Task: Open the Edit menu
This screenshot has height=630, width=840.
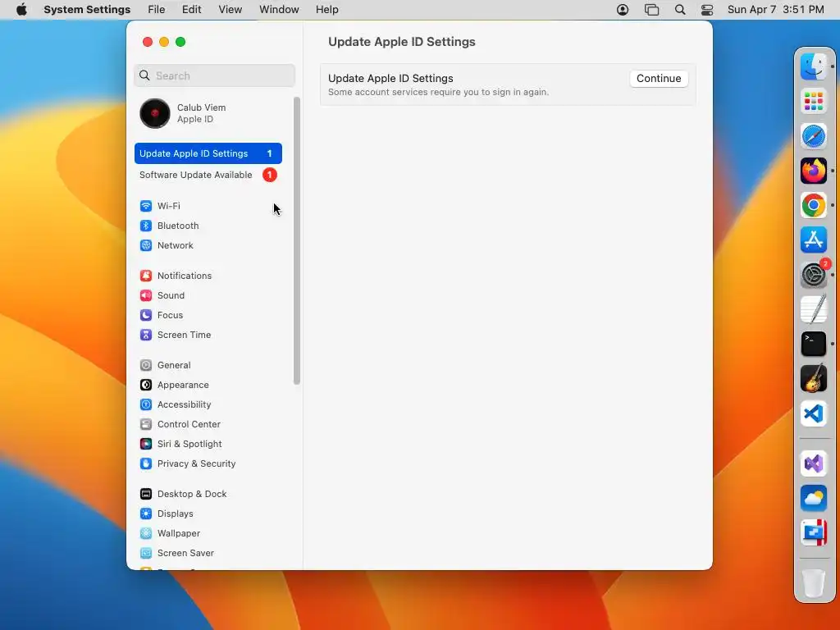Action: tap(191, 10)
